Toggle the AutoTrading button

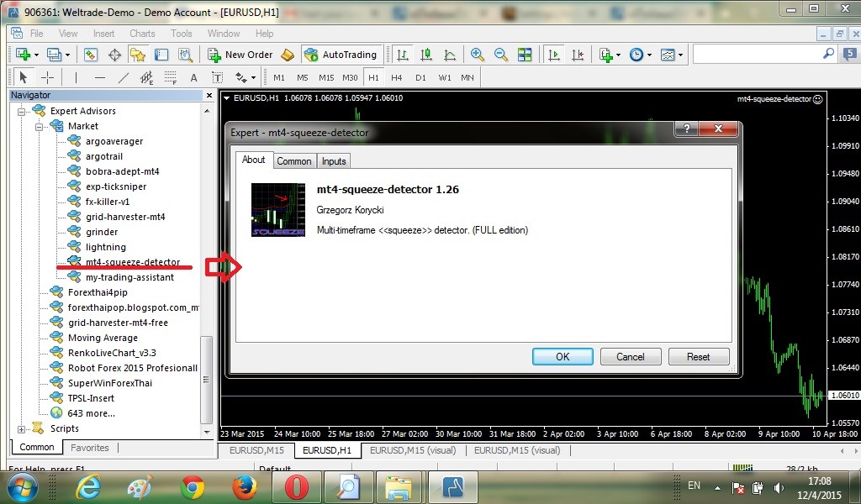pos(341,55)
